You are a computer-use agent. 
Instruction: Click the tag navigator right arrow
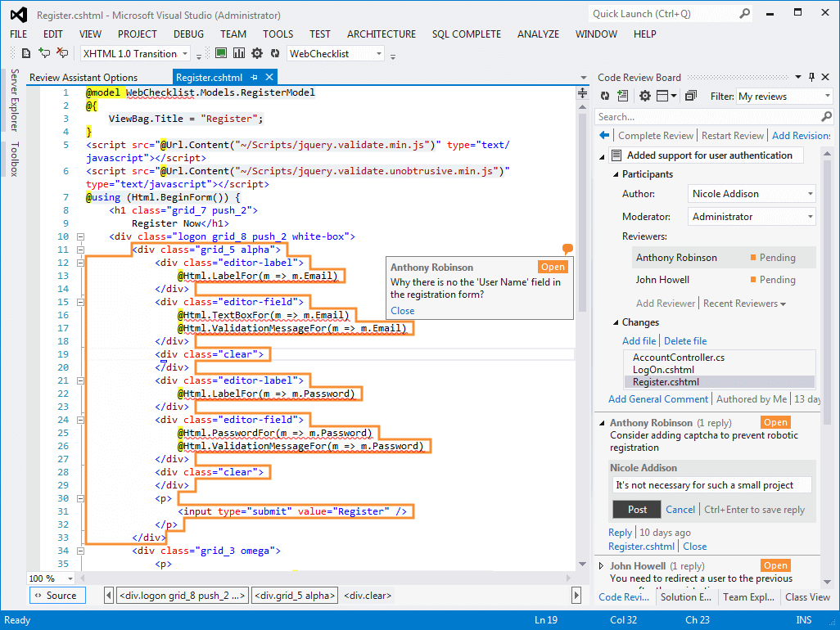coord(576,595)
